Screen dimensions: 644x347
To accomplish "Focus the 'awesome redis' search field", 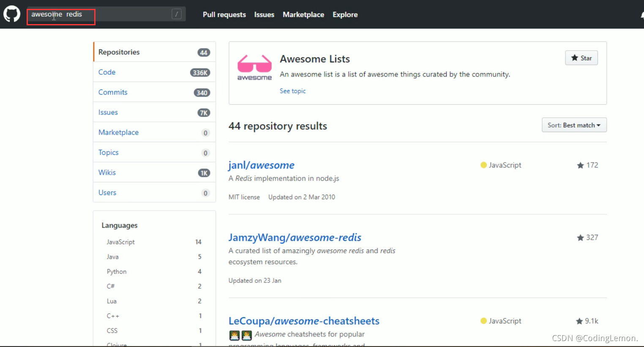I will point(106,14).
